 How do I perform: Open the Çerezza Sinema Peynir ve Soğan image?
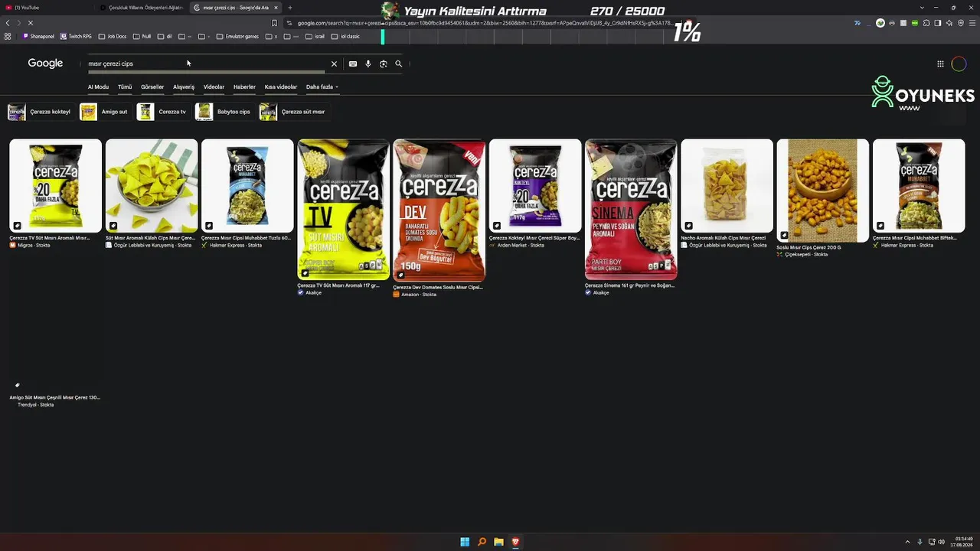(631, 210)
